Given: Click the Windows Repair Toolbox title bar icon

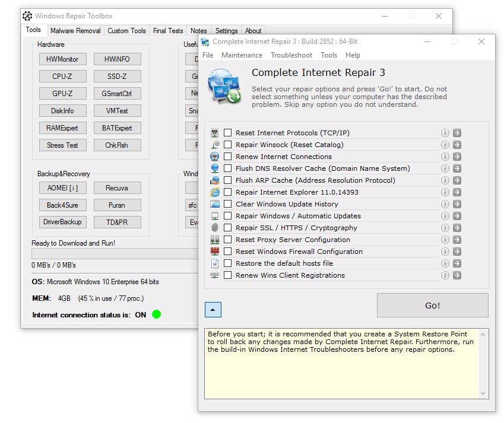Looking at the screenshot, I should (27, 16).
